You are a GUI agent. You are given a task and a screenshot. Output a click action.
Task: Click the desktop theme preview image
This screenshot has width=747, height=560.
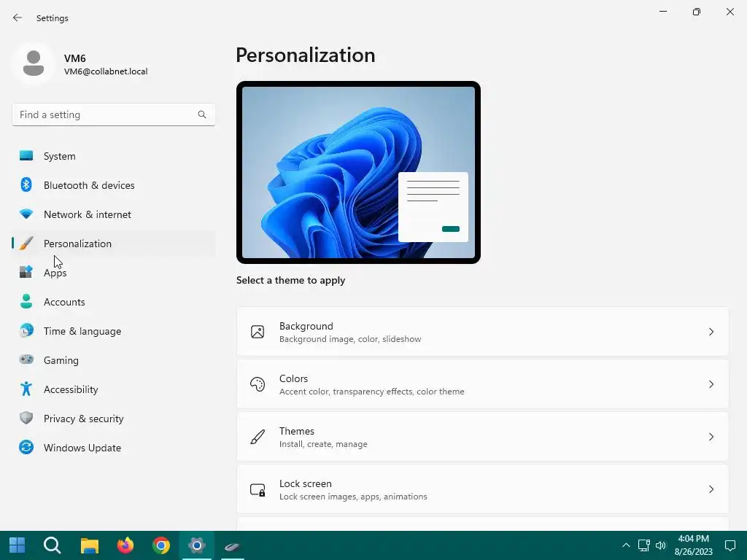[x=358, y=172]
